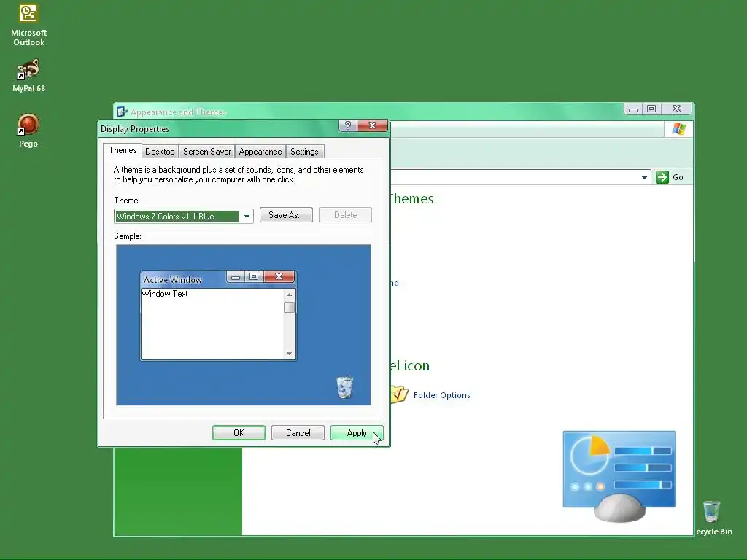The width and height of the screenshot is (747, 560).
Task: Close the Appearance and Themes window
Action: click(676, 109)
